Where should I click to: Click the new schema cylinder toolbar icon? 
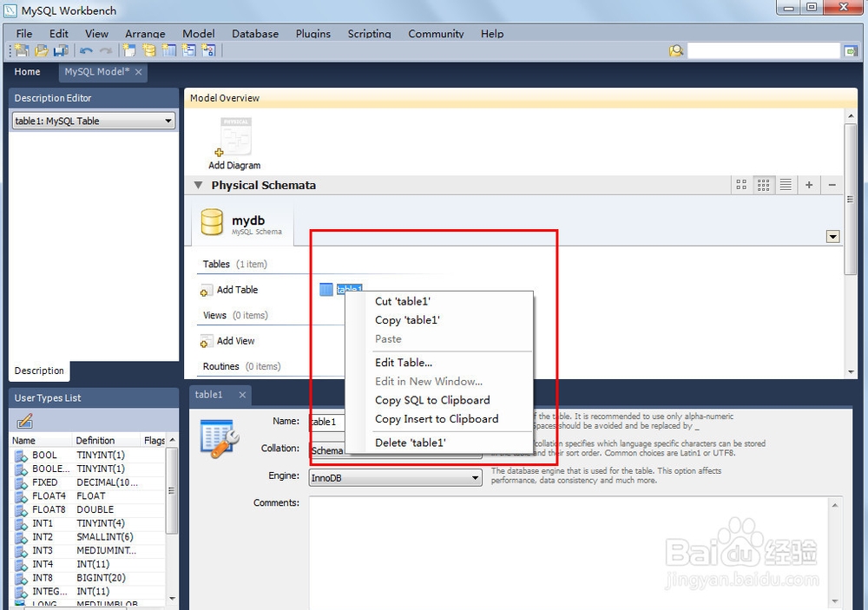(149, 50)
